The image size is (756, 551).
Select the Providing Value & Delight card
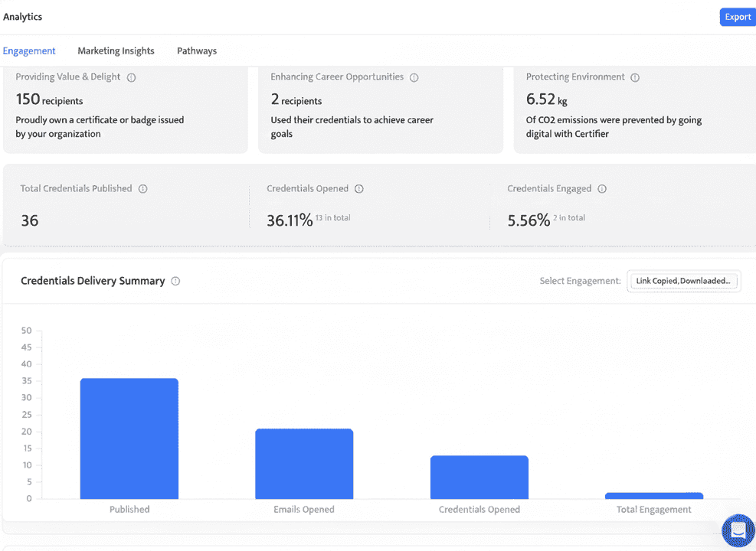pos(126,111)
